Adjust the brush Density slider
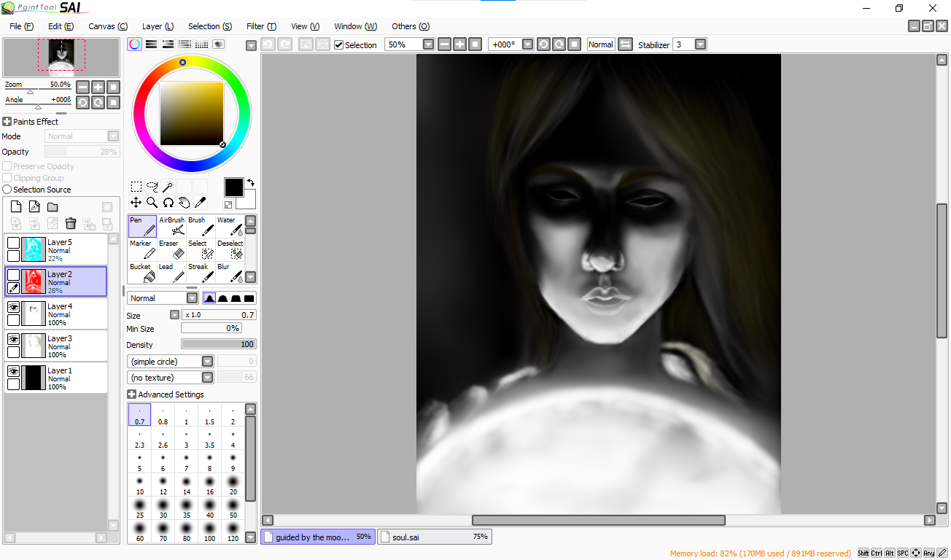Screen dimensions: 951x560 pyautogui.click(x=219, y=345)
